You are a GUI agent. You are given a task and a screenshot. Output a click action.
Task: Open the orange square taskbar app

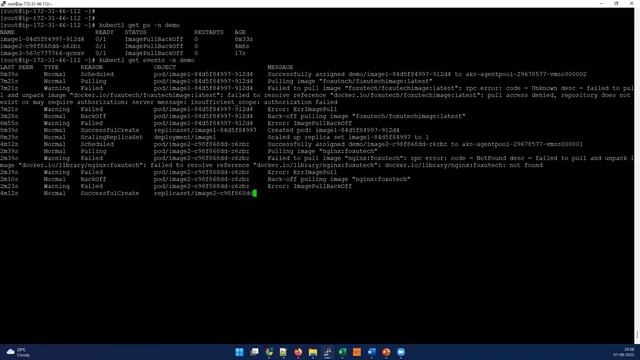pos(357,352)
